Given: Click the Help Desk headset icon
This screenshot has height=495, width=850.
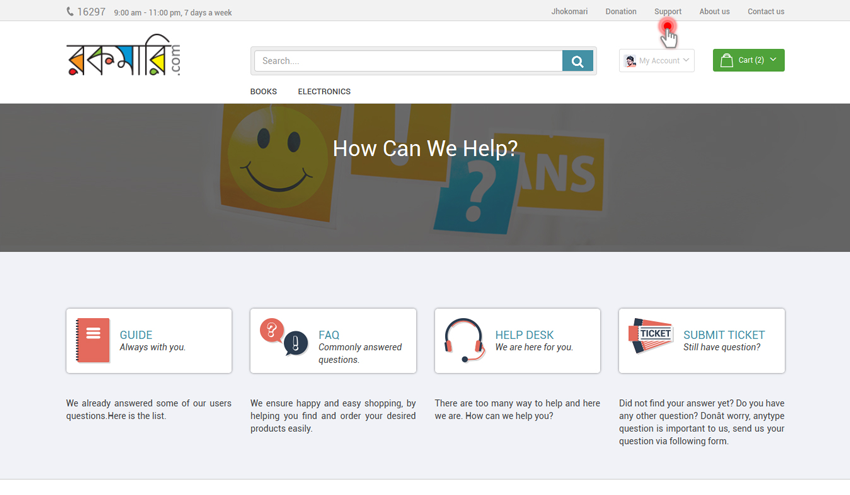Looking at the screenshot, I should coord(464,340).
